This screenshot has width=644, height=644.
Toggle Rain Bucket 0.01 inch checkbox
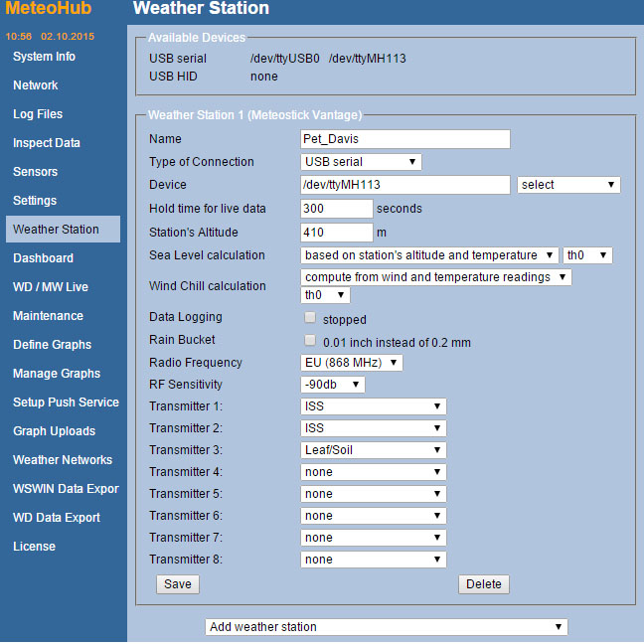click(x=310, y=341)
